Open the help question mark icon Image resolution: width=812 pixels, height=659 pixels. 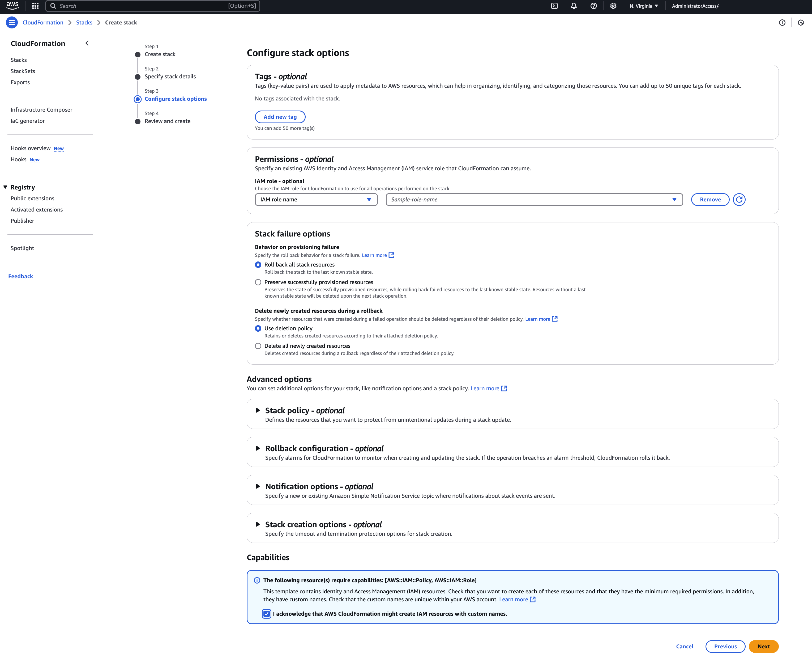point(593,6)
